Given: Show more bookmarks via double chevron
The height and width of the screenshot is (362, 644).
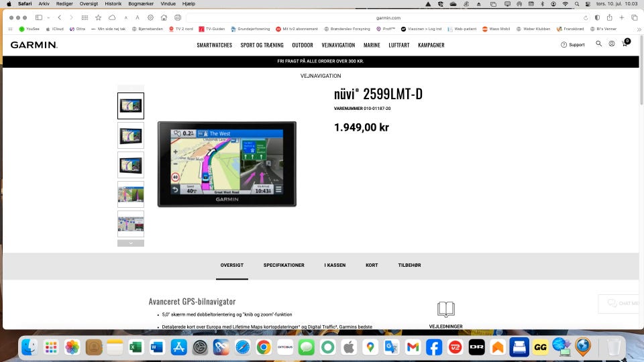Looking at the screenshot, I should pyautogui.click(x=639, y=29).
